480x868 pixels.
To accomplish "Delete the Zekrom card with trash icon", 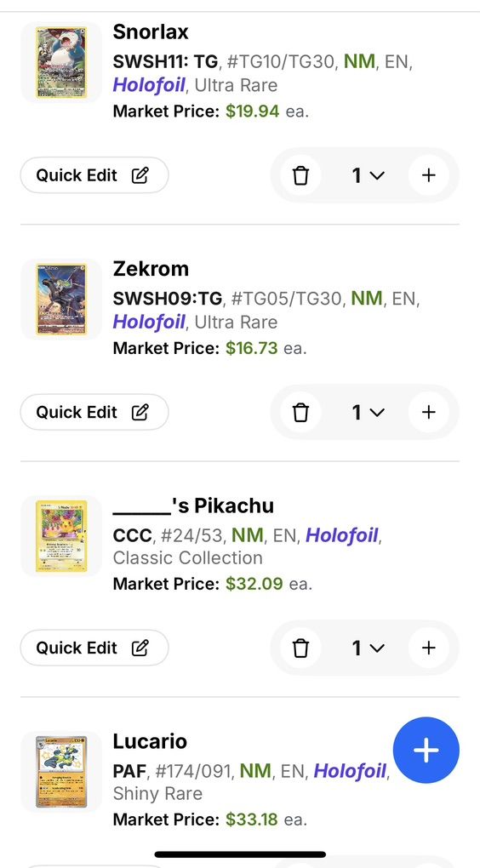I will [300, 413].
